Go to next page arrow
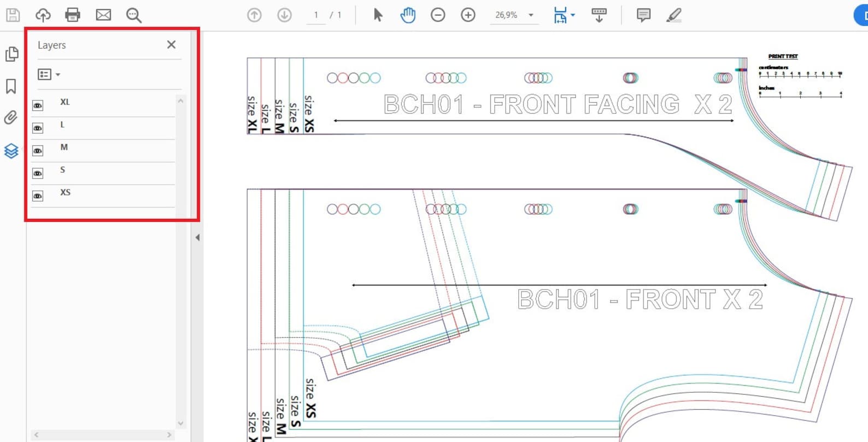Image resolution: width=868 pixels, height=442 pixels. click(x=284, y=15)
